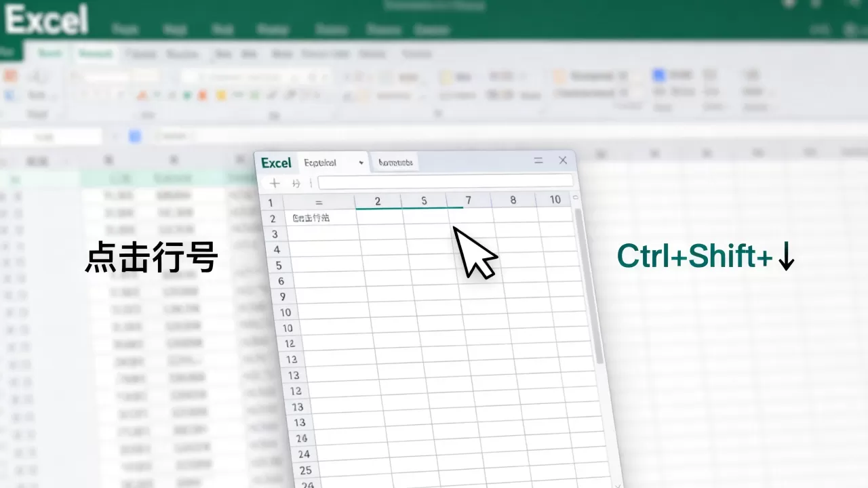Minimize the small Excel window
Screen dimensions: 868x488
[x=538, y=161]
